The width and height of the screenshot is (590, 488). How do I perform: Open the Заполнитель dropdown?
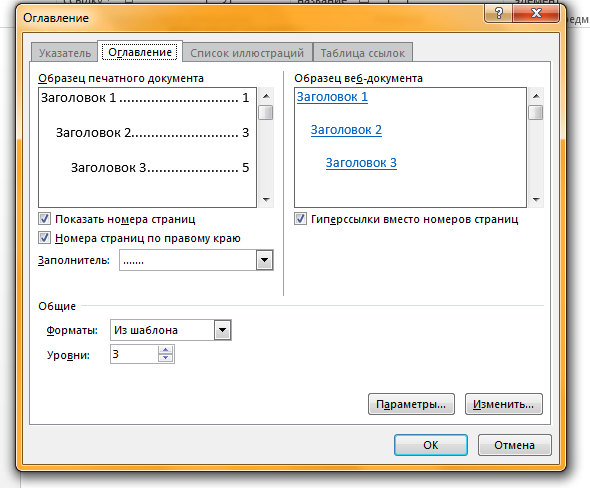[x=265, y=260]
